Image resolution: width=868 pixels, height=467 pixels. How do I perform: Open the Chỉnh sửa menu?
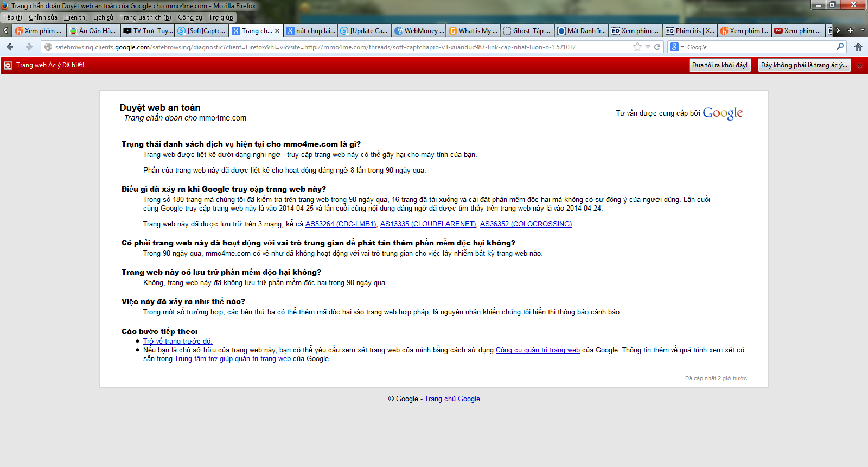[x=43, y=17]
